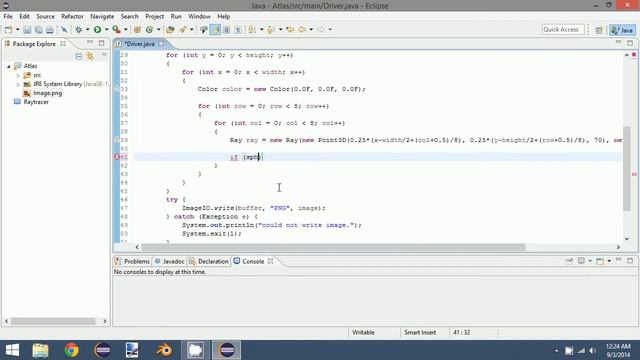This screenshot has height=360, width=640.
Task: Click the Package Explorer horizontal scrollbar
Action: 53,321
